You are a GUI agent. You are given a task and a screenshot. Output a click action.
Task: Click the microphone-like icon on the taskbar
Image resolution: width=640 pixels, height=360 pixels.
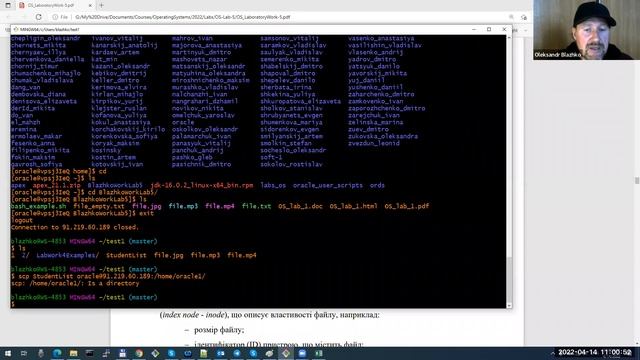[41, 353]
